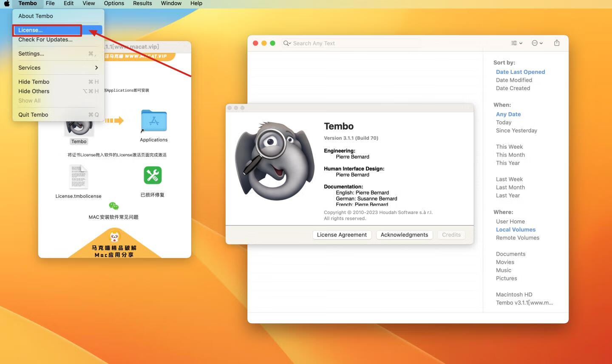Open Settings... from Tembo menu
The width and height of the screenshot is (612, 364).
pyautogui.click(x=58, y=54)
